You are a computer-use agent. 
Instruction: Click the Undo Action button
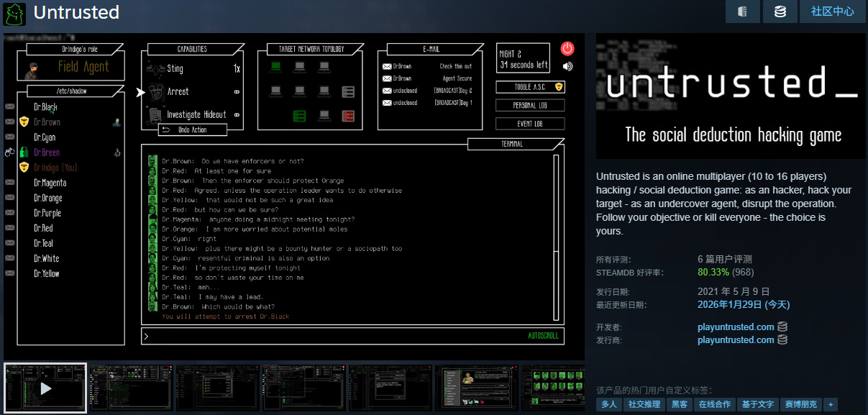(193, 129)
